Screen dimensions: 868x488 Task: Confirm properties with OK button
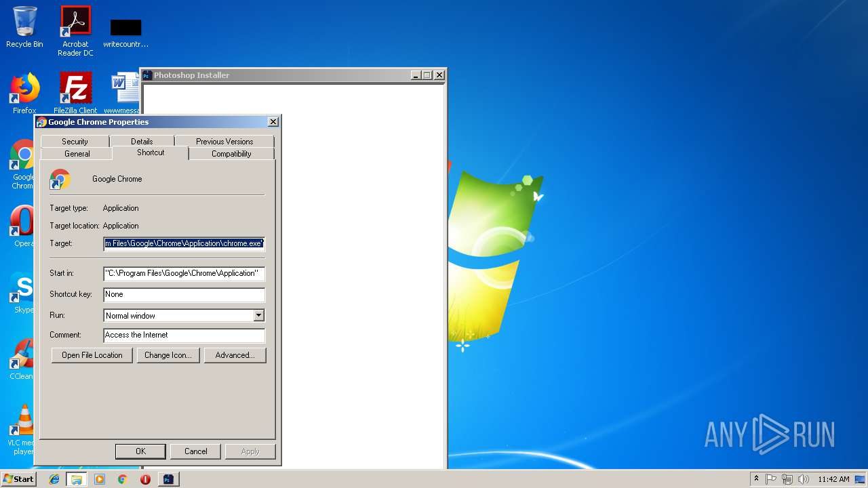click(140, 451)
